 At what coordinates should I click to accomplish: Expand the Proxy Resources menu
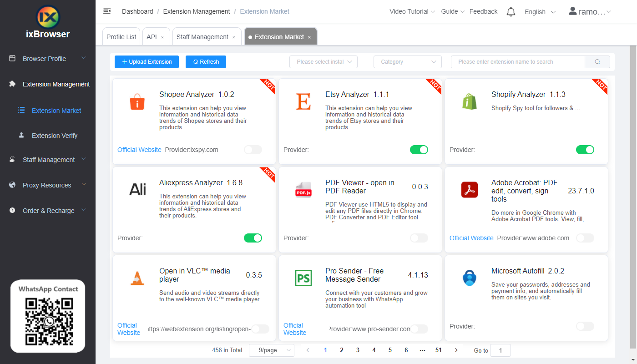click(x=47, y=185)
